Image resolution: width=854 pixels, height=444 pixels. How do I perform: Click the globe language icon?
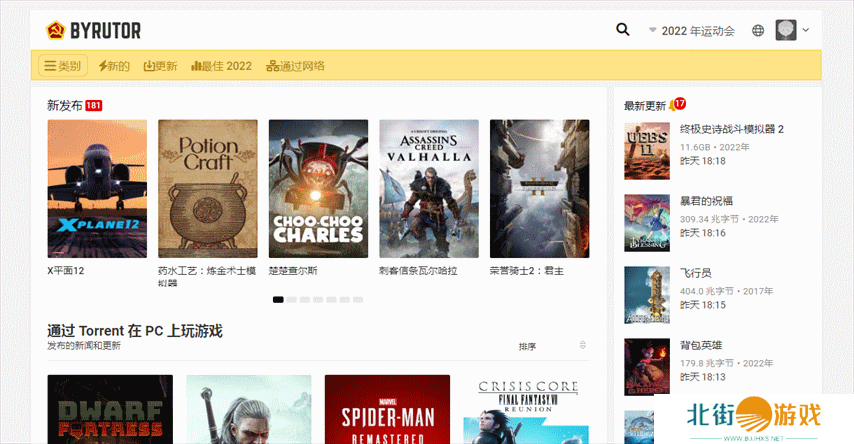click(758, 31)
